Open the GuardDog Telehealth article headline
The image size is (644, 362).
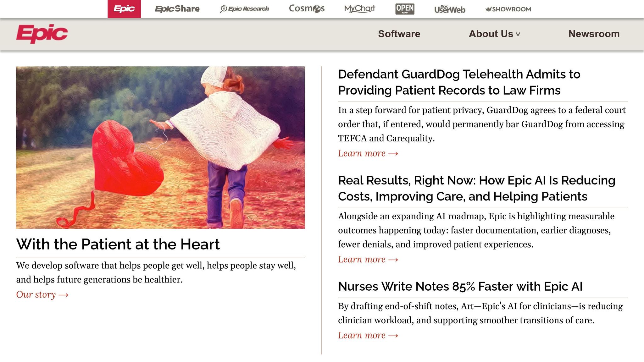pos(459,82)
